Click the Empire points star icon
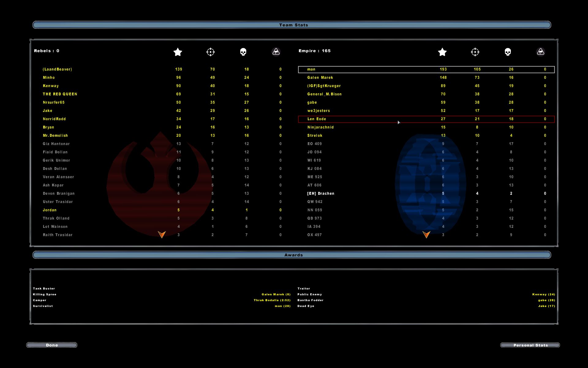 (442, 52)
